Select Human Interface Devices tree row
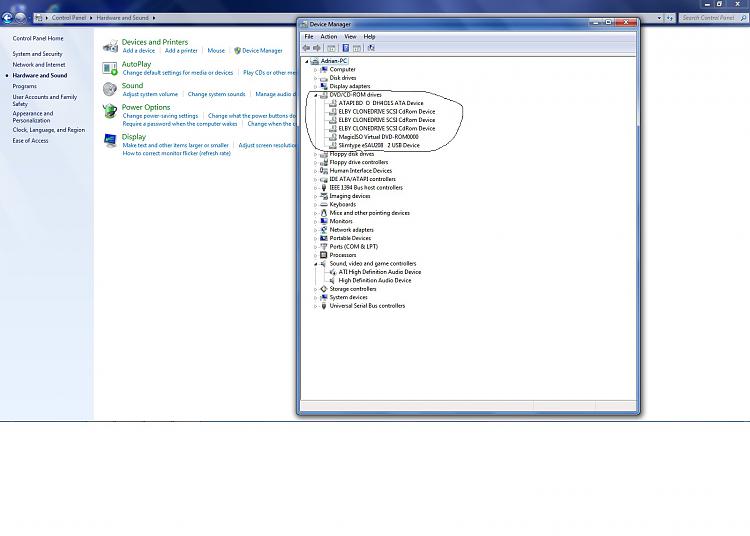This screenshot has width=750, height=536. click(360, 171)
